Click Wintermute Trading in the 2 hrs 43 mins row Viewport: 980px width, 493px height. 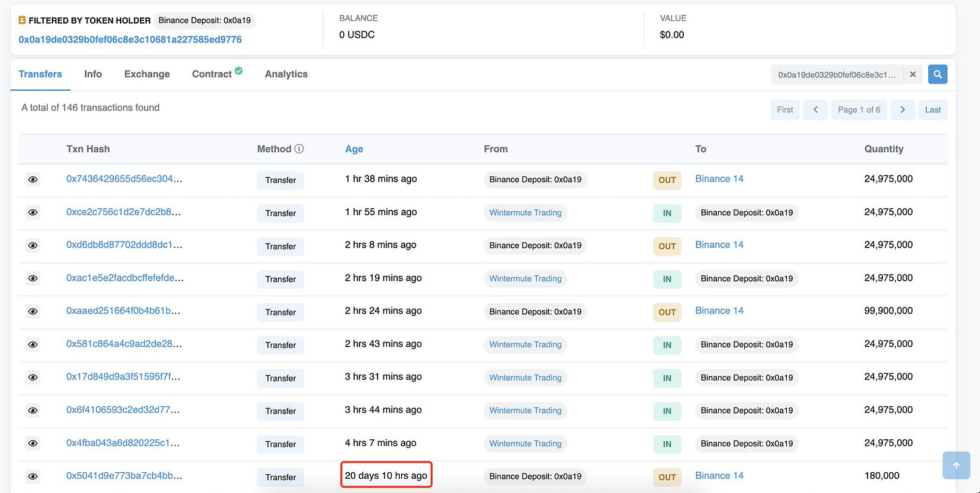tap(525, 344)
